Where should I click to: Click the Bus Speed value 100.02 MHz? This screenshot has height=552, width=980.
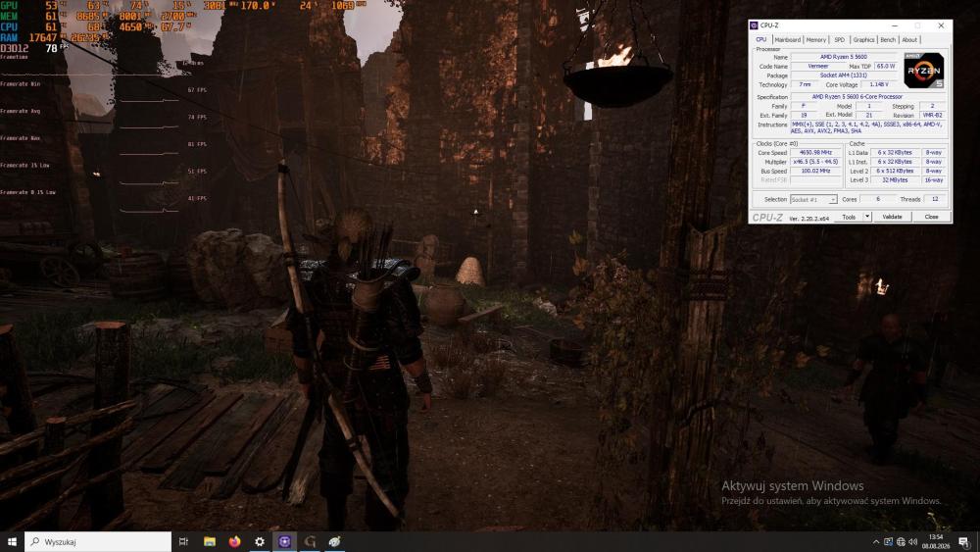815,171
